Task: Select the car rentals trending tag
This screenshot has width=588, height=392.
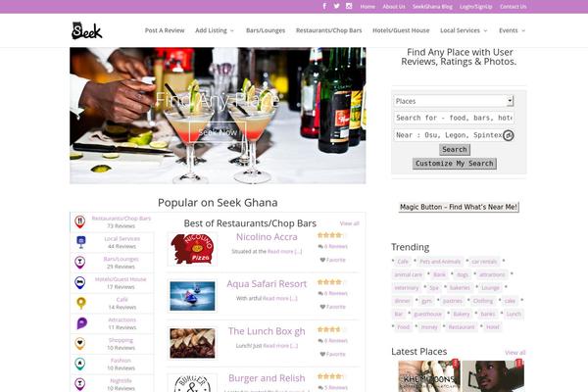Action: pyautogui.click(x=484, y=262)
